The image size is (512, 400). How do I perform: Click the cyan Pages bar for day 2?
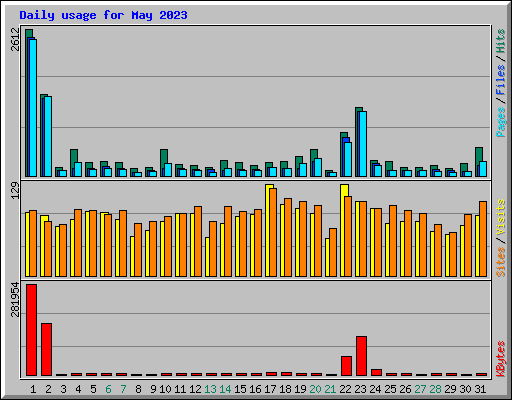[48, 137]
